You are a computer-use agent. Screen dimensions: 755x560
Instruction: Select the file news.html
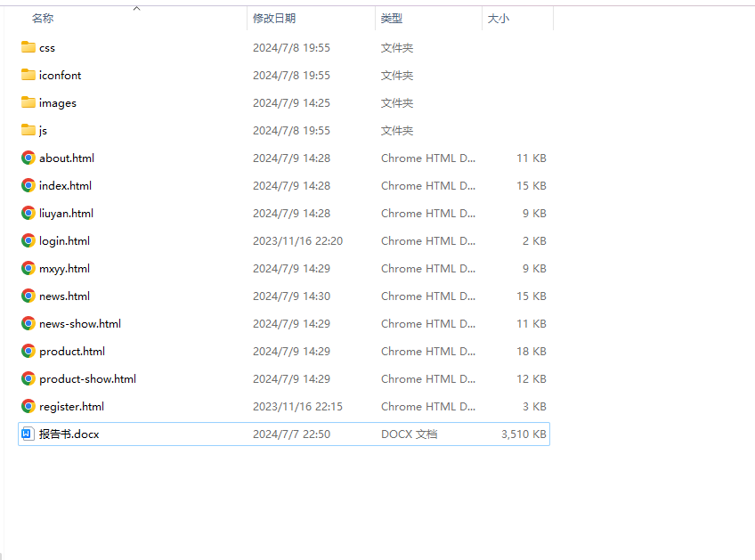pos(64,296)
